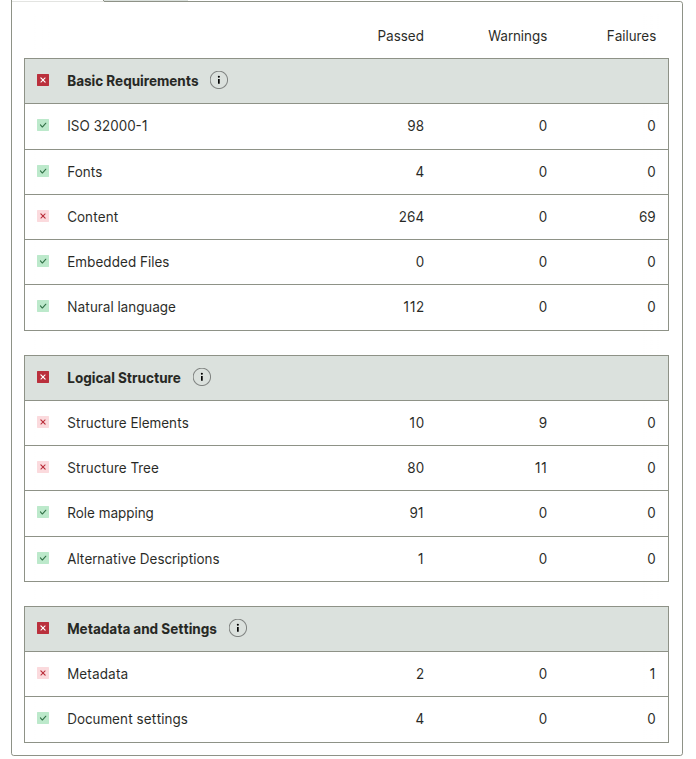
Task: Click the green check icon for Role mapping
Action: pyautogui.click(x=43, y=513)
